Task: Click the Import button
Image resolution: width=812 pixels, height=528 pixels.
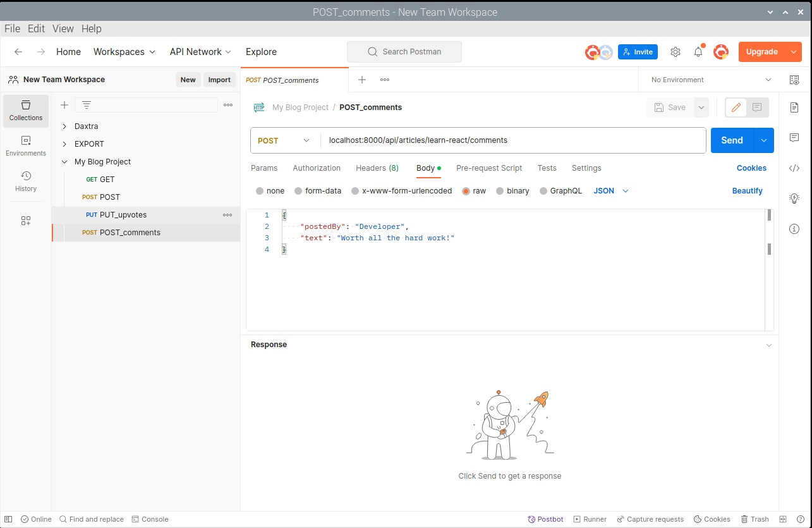Action: [x=219, y=80]
